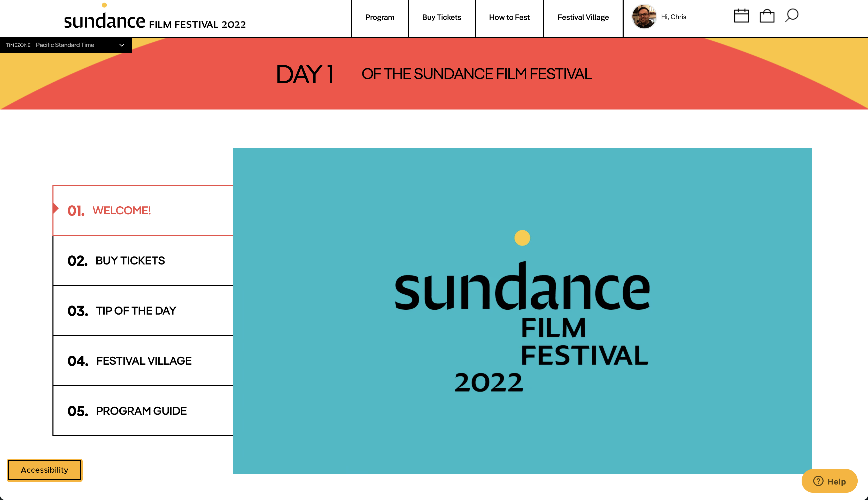Navigate to How to Fest
This screenshot has height=500, width=868.
pyautogui.click(x=509, y=17)
